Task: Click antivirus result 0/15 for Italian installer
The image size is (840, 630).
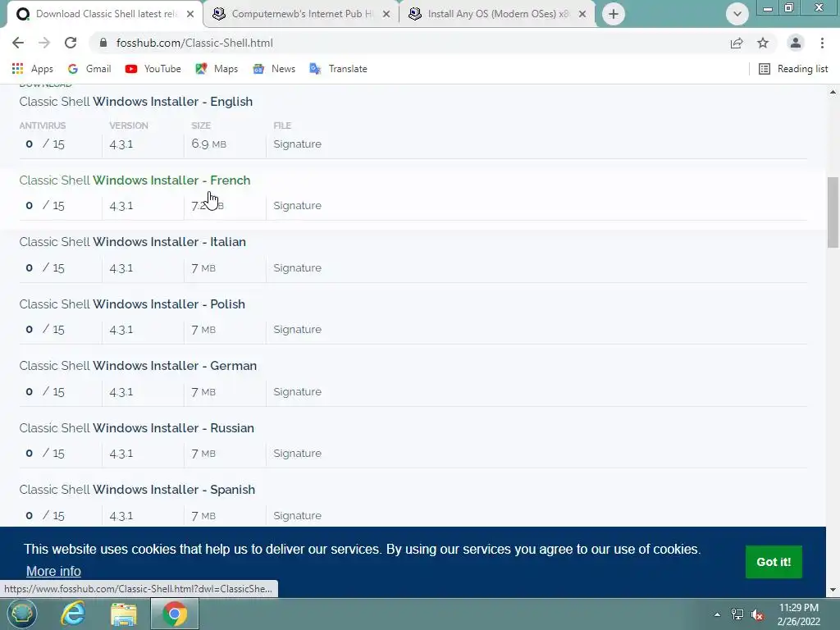Action: tap(45, 268)
